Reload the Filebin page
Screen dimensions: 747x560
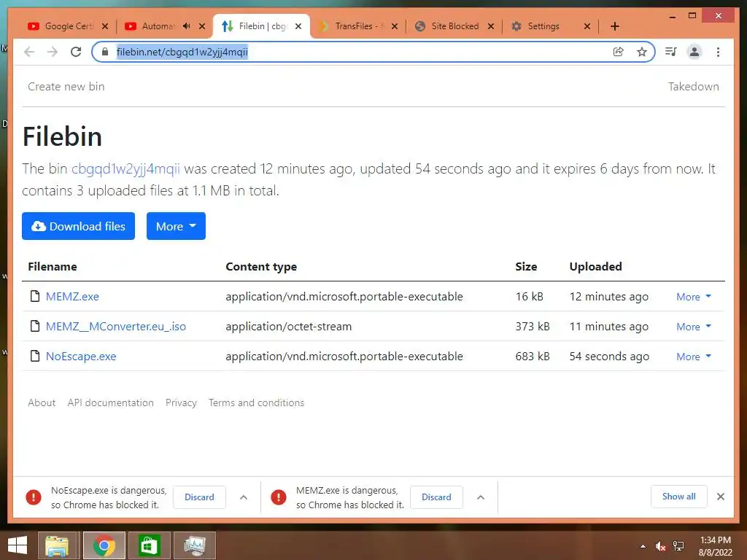coord(76,52)
